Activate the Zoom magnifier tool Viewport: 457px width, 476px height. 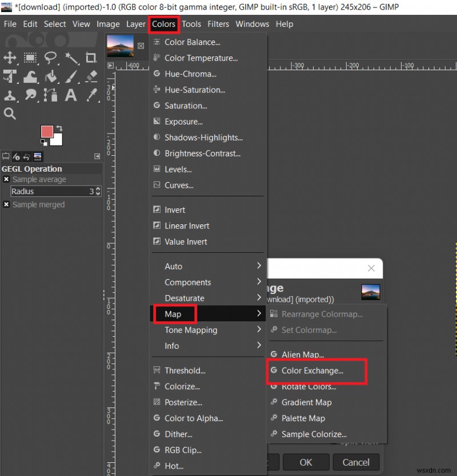(10, 113)
